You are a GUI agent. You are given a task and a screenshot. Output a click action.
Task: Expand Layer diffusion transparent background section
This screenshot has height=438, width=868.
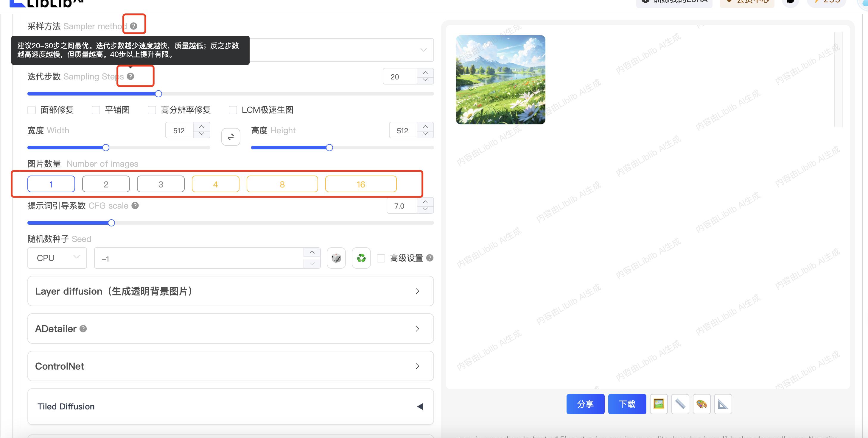pyautogui.click(x=231, y=291)
